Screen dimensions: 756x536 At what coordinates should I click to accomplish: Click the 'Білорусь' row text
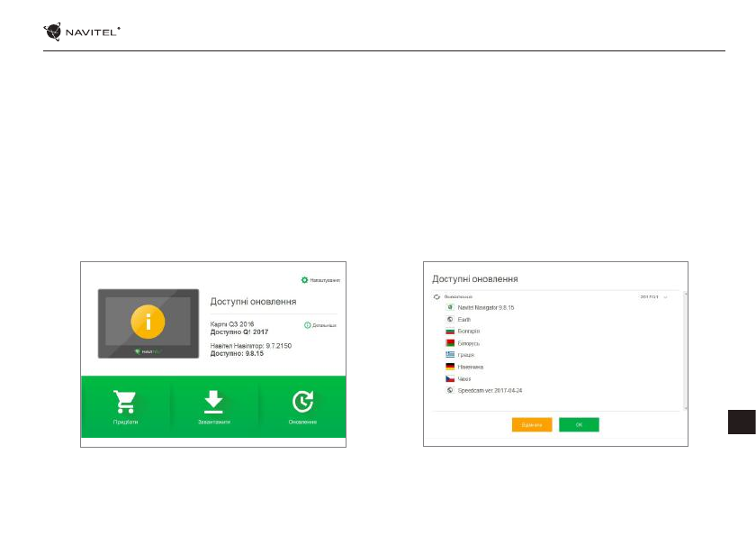(469, 343)
